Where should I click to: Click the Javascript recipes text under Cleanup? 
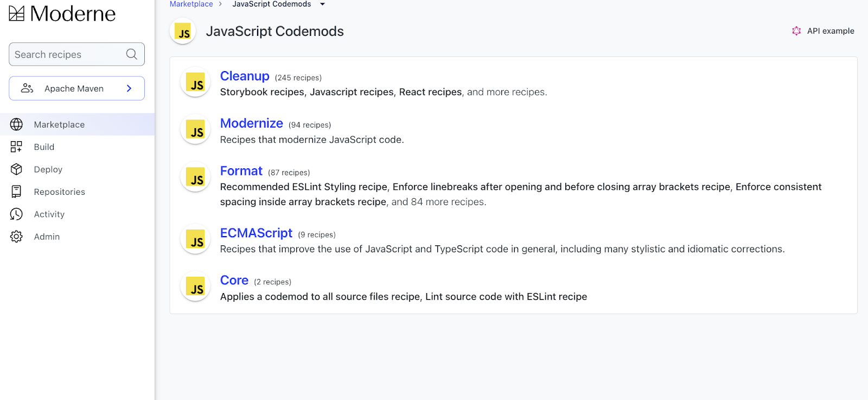click(352, 92)
